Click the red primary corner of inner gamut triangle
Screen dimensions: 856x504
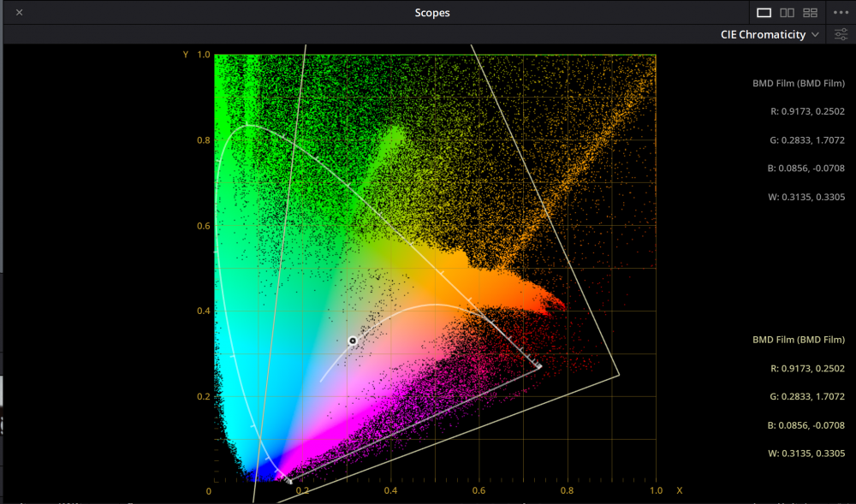538,366
